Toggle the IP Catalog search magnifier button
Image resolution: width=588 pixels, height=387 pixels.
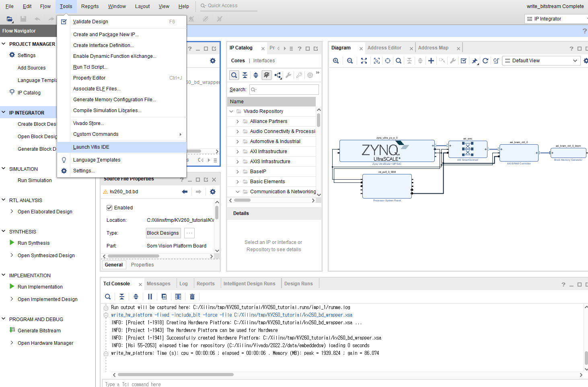point(234,75)
